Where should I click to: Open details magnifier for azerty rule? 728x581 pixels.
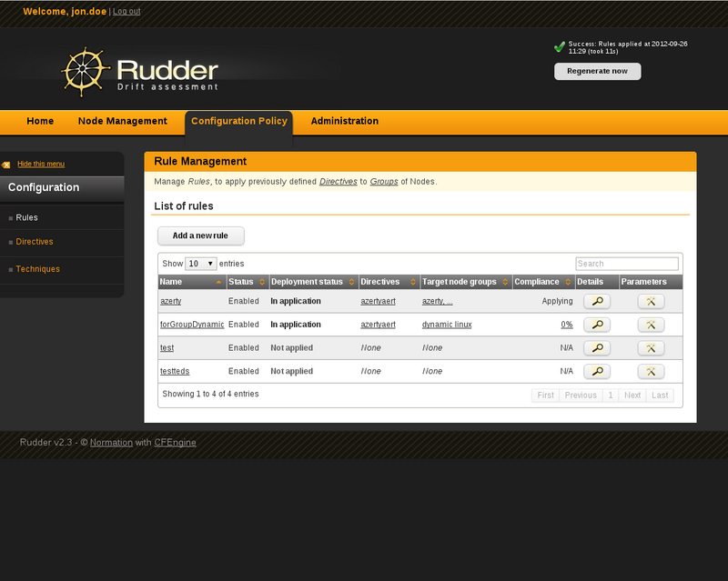pyautogui.click(x=597, y=301)
